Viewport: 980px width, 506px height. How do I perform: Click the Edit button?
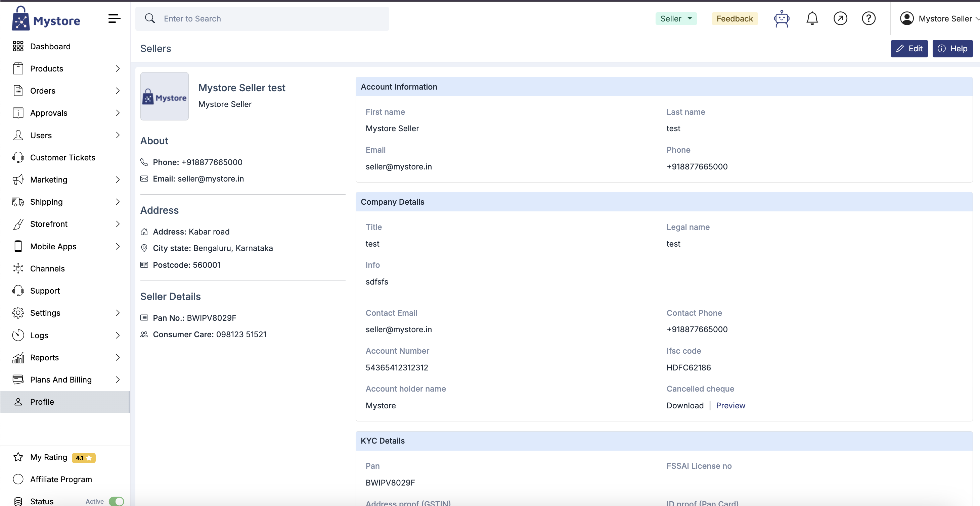point(909,49)
